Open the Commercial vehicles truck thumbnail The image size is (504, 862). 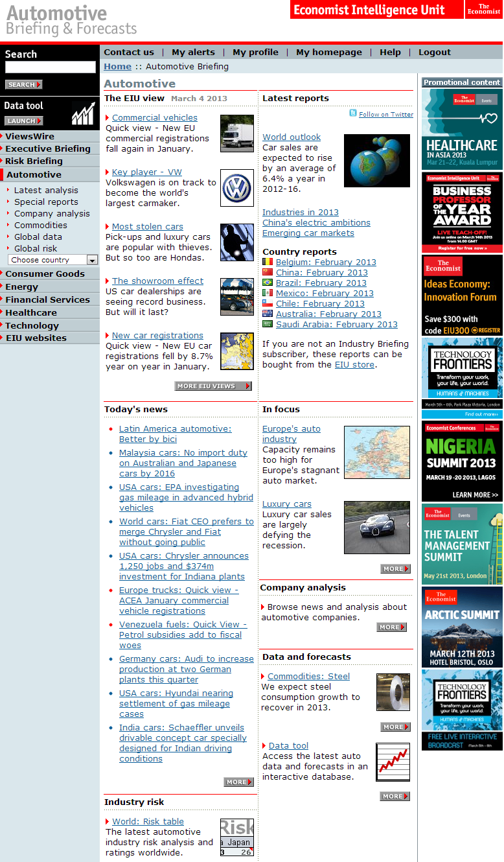point(237,134)
